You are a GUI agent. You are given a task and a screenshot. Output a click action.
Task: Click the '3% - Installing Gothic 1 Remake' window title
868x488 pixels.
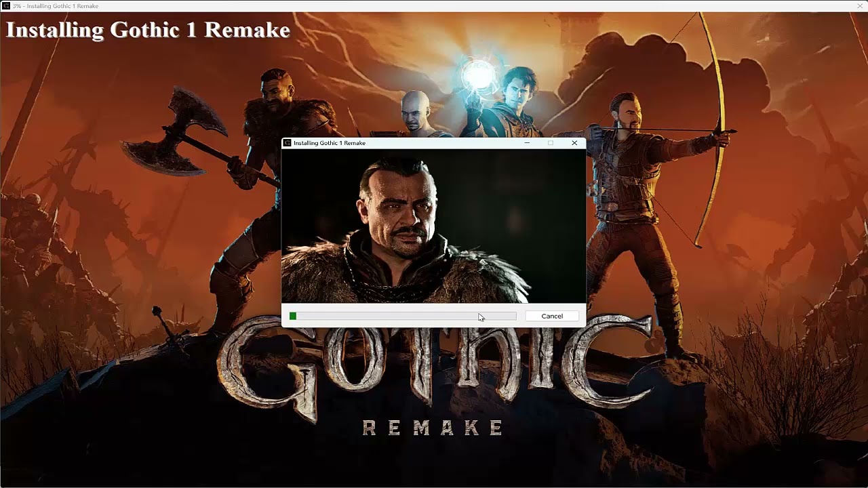tap(56, 6)
